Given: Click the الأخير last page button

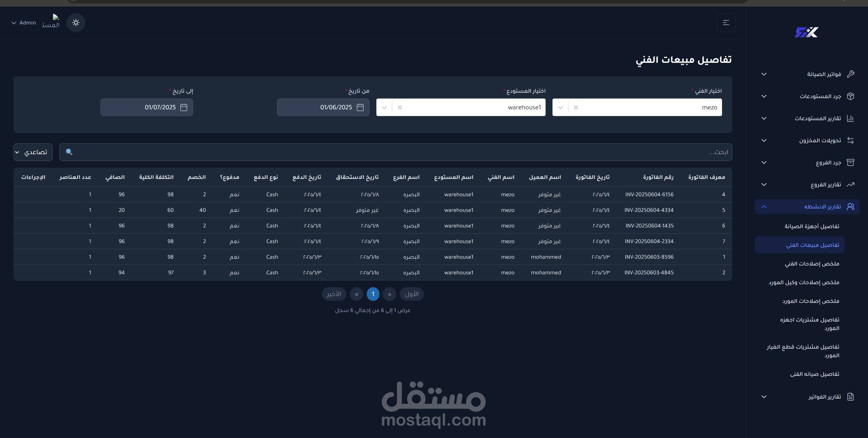Looking at the screenshot, I should (334, 294).
